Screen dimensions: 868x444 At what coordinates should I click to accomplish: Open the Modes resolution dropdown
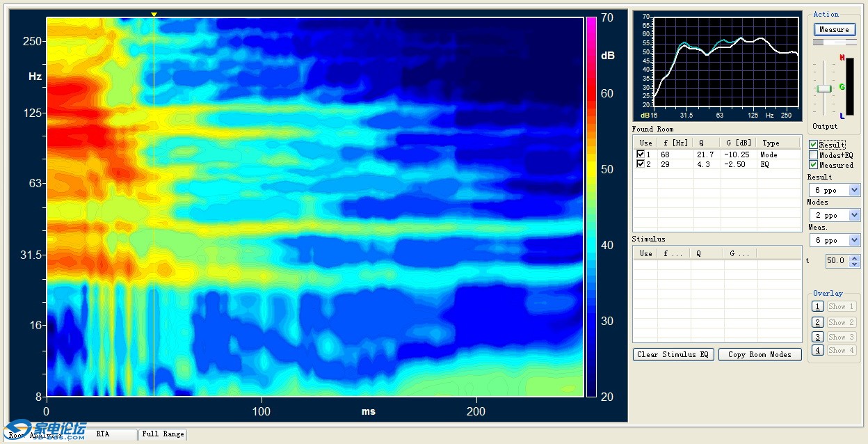855,215
